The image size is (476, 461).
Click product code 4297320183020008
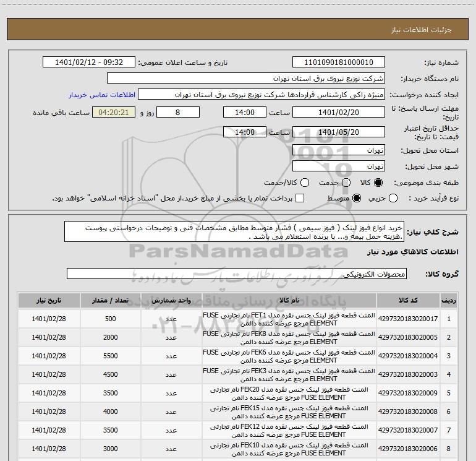click(x=408, y=411)
